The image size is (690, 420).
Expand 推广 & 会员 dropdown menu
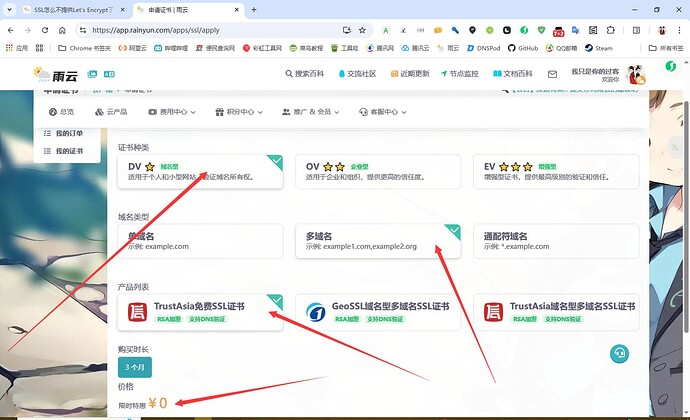tap(311, 112)
